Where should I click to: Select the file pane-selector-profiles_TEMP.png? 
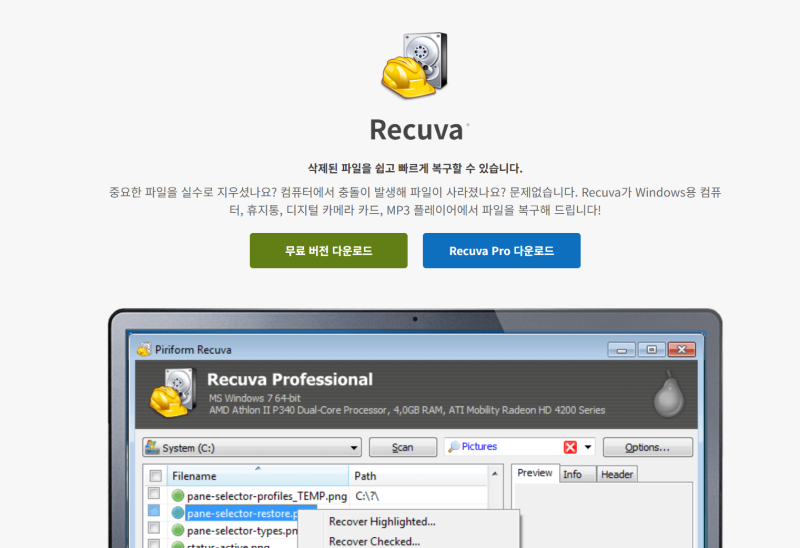click(267, 496)
